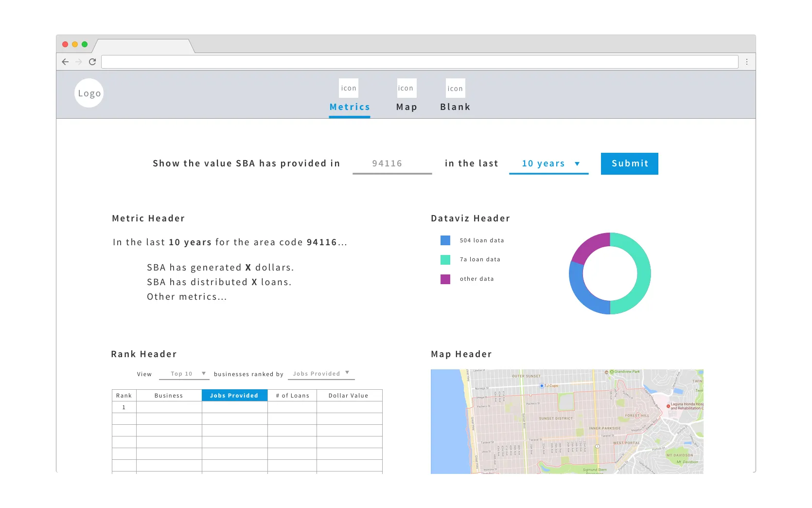Open the "Jobs Provided" ranked-by dropdown
This screenshot has width=812, height=508.
[x=320, y=373]
